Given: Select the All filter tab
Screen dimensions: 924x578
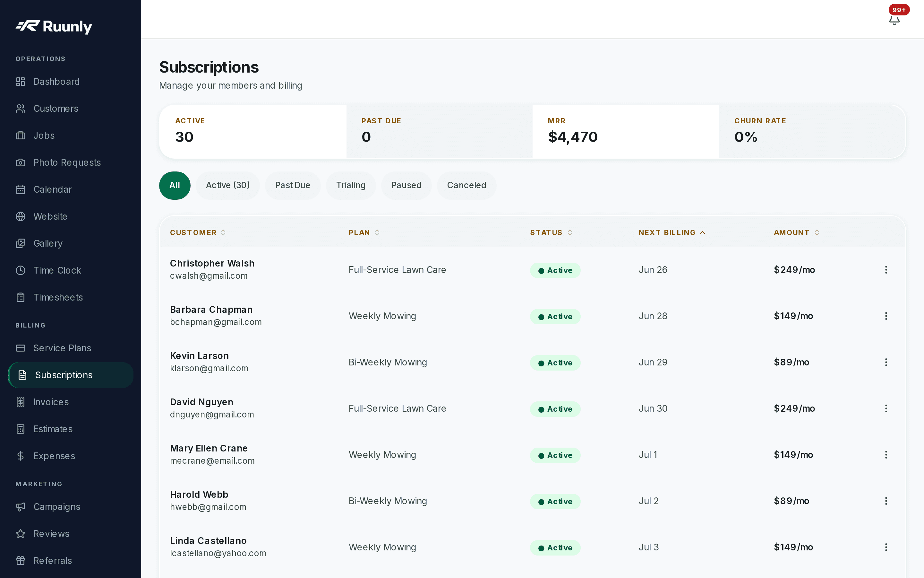Looking at the screenshot, I should pyautogui.click(x=175, y=185).
